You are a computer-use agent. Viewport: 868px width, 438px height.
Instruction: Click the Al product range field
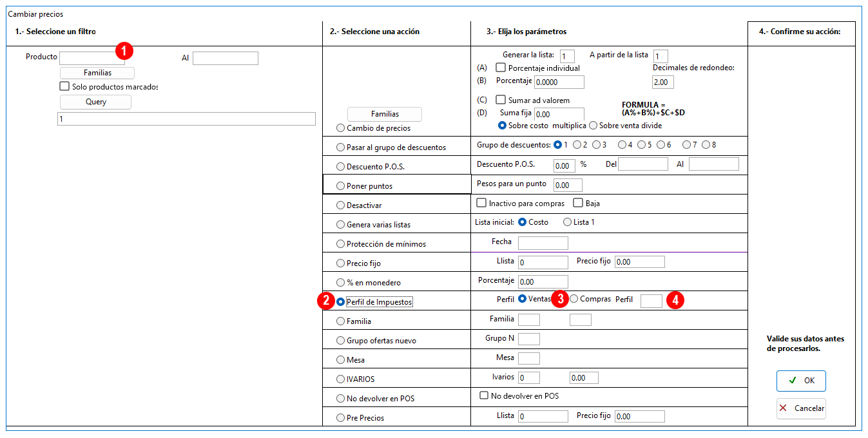point(225,59)
